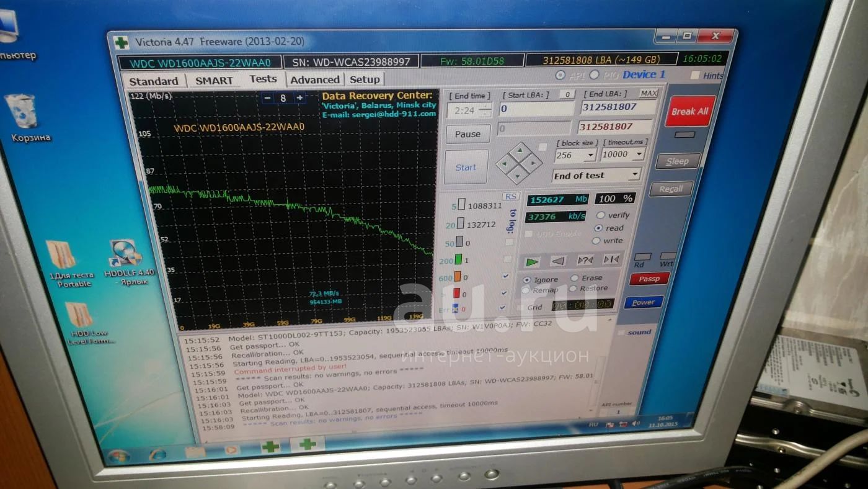This screenshot has height=489, width=868.
Task: Click the volume icon in system tray
Action: coord(635,423)
